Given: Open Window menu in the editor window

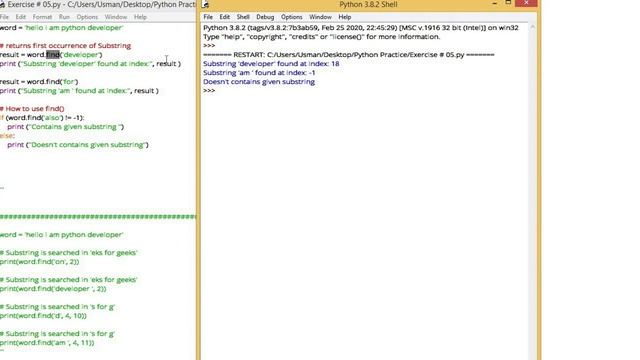Looking at the screenshot, I should [x=116, y=17].
